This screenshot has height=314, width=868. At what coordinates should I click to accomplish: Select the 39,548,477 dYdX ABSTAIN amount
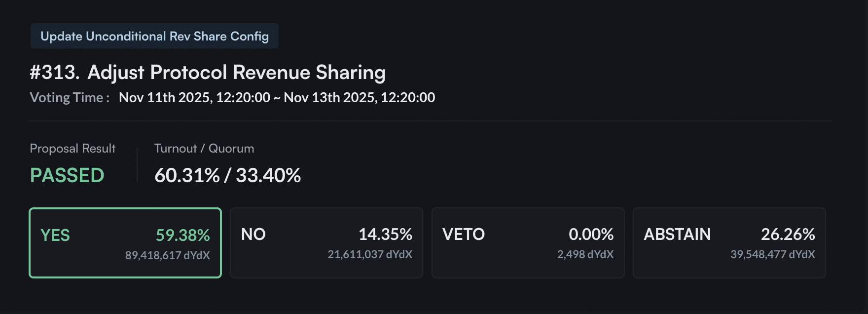772,255
